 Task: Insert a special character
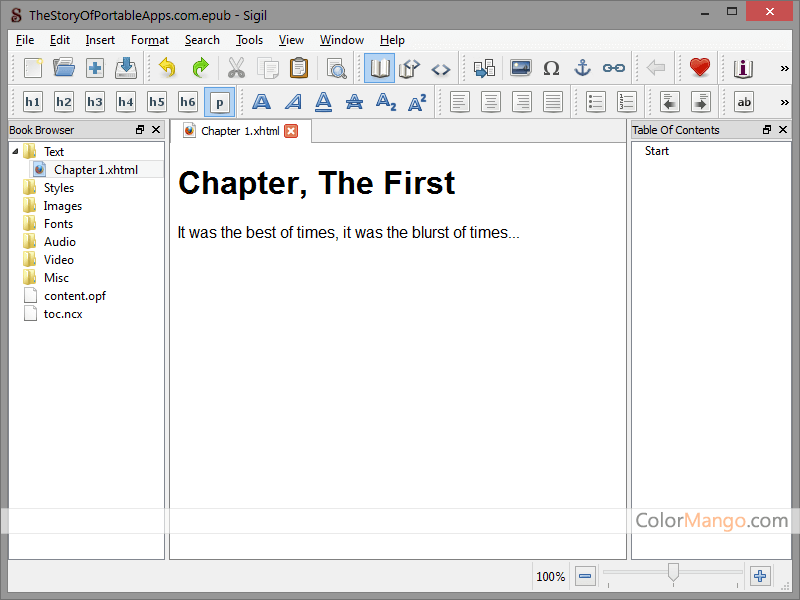551,68
